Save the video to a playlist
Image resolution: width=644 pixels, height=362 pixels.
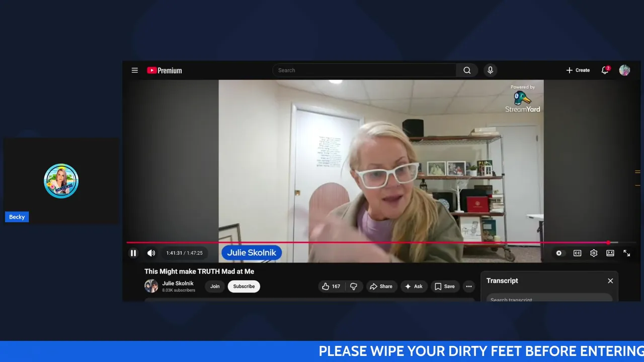point(444,286)
